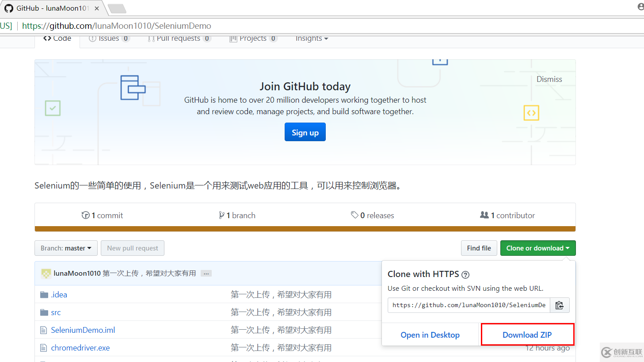Open the Branch: master dropdown
644x362 pixels.
tap(65, 248)
